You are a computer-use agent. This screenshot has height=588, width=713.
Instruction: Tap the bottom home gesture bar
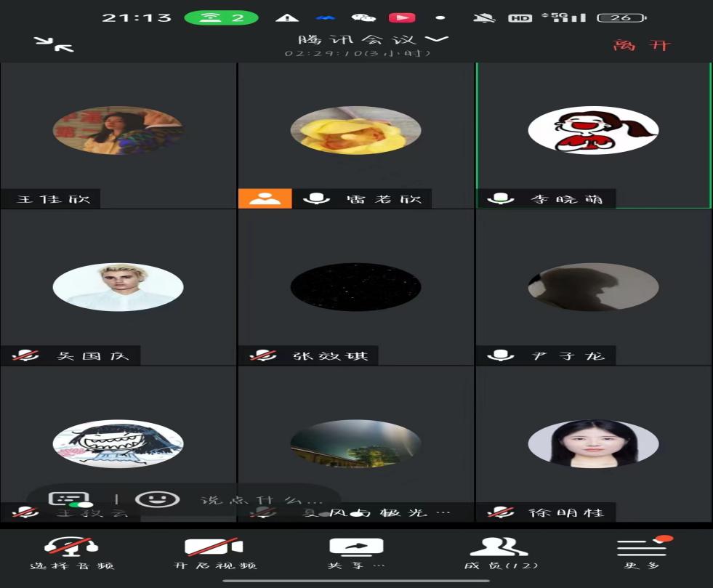coord(356,581)
